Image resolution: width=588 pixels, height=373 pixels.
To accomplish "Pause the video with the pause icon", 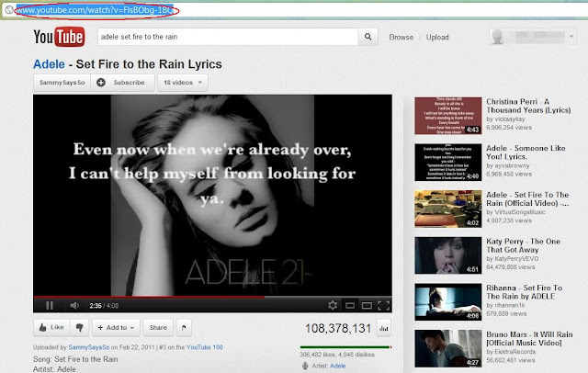I will 50,306.
